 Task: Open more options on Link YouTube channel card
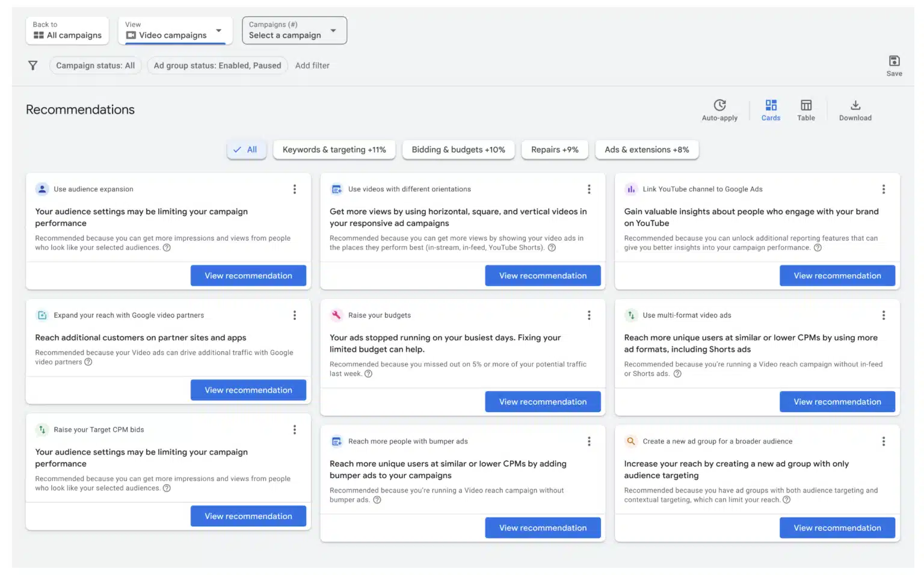[x=883, y=189]
